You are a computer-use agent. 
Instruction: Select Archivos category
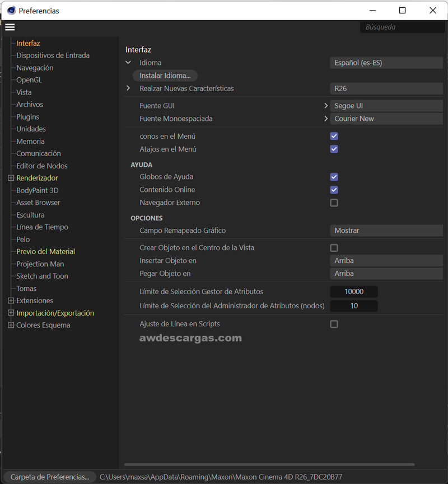30,105
